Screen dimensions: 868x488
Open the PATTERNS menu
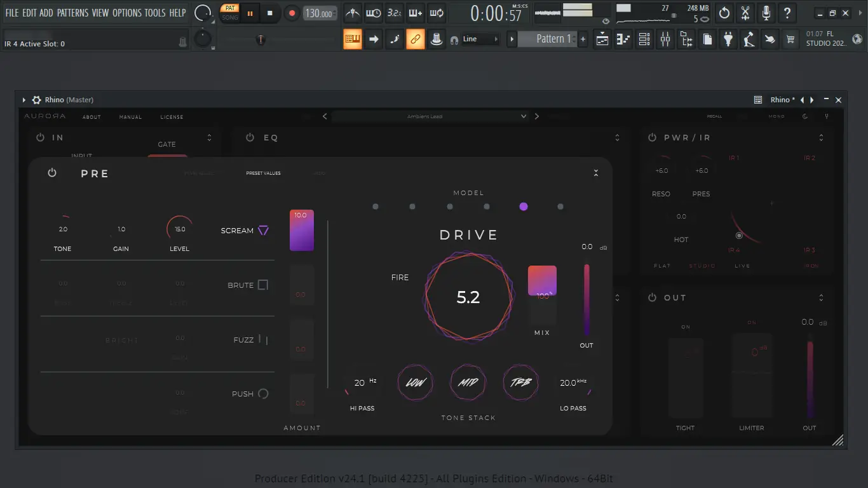point(72,13)
